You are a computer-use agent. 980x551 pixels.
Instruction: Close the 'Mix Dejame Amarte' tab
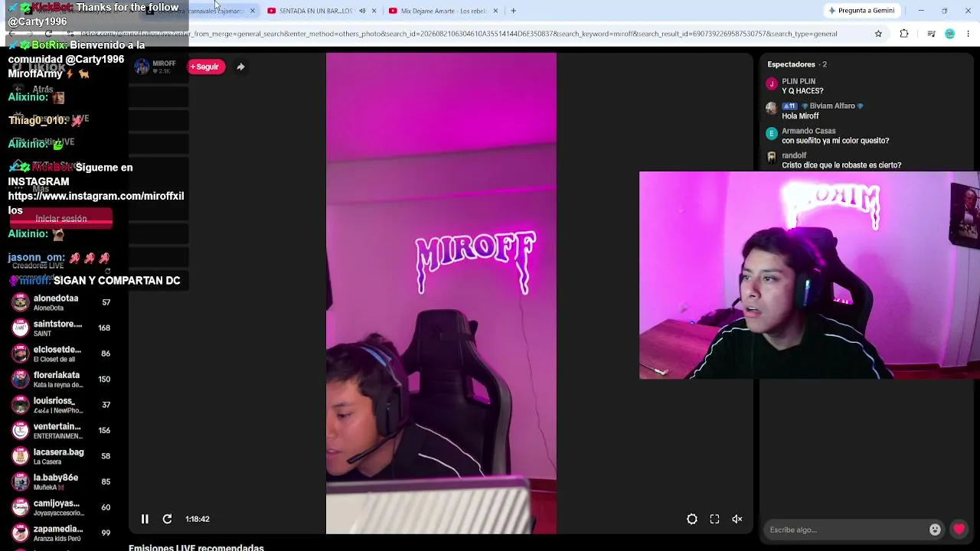(495, 11)
